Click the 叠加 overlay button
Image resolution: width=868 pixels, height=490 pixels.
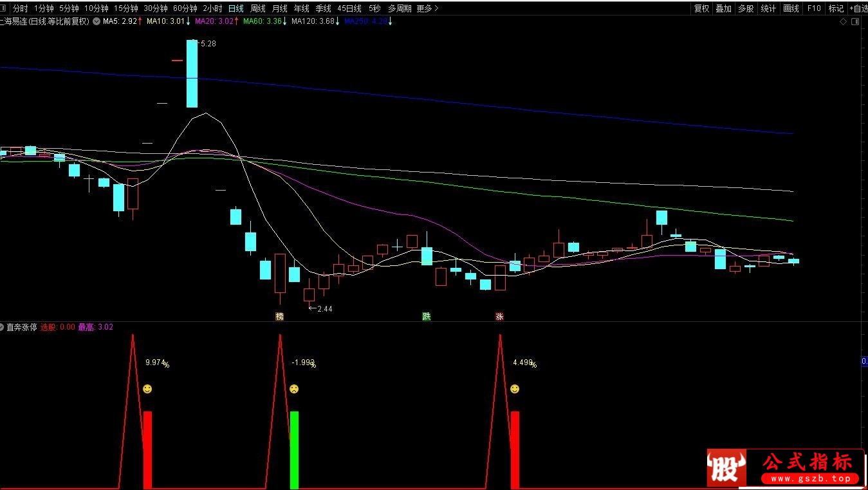pyautogui.click(x=724, y=8)
